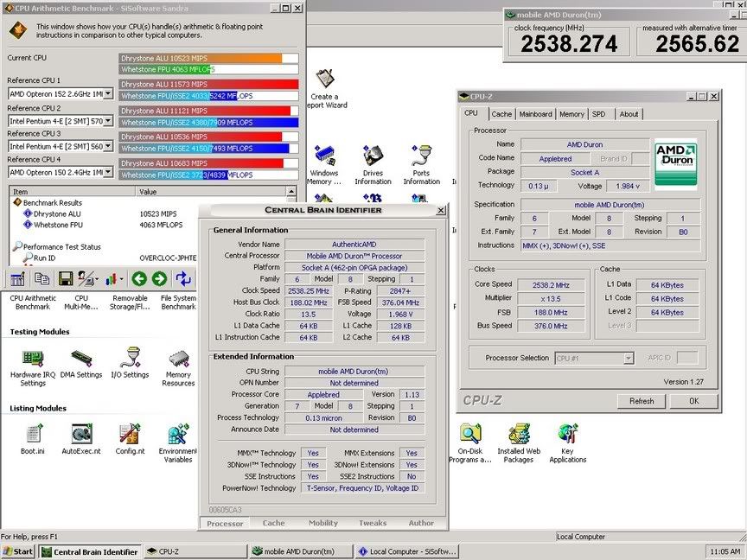
Task: Click the green Forward arrow toolbar icon
Action: click(x=159, y=278)
